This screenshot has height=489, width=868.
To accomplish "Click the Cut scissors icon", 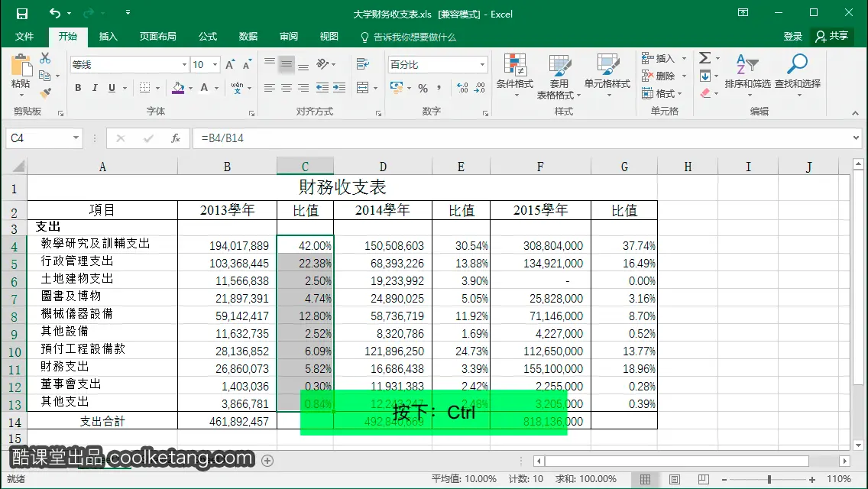I will [45, 58].
